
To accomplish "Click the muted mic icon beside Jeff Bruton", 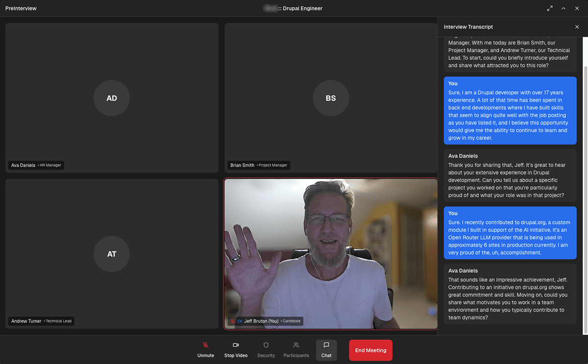I will (233, 321).
